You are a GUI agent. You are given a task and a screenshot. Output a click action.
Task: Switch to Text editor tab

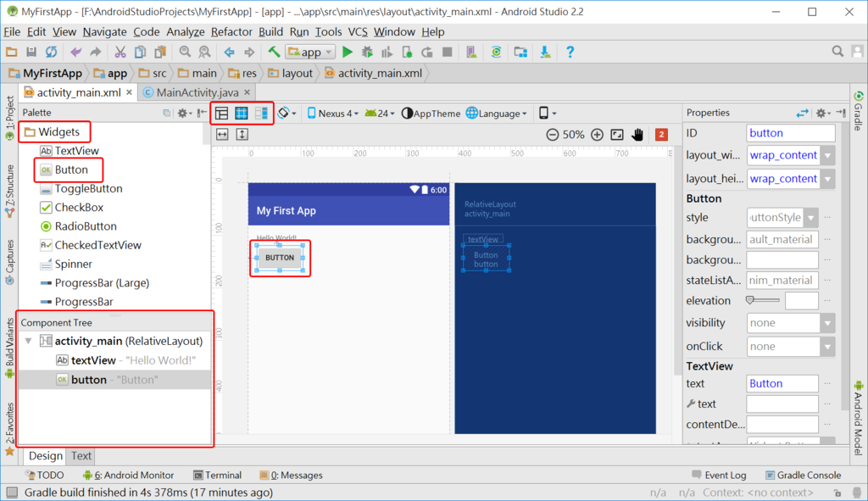tap(81, 455)
